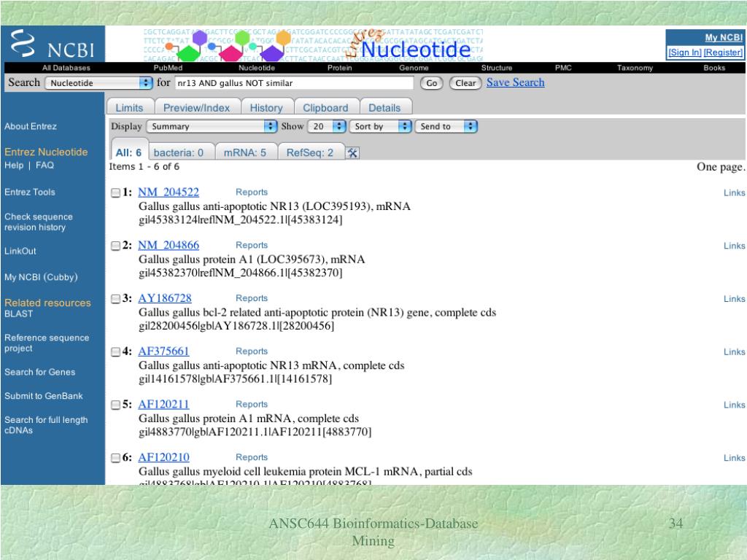The width and height of the screenshot is (747, 560).
Task: Click Submit to GenBank in the sidebar
Action: click(43, 396)
